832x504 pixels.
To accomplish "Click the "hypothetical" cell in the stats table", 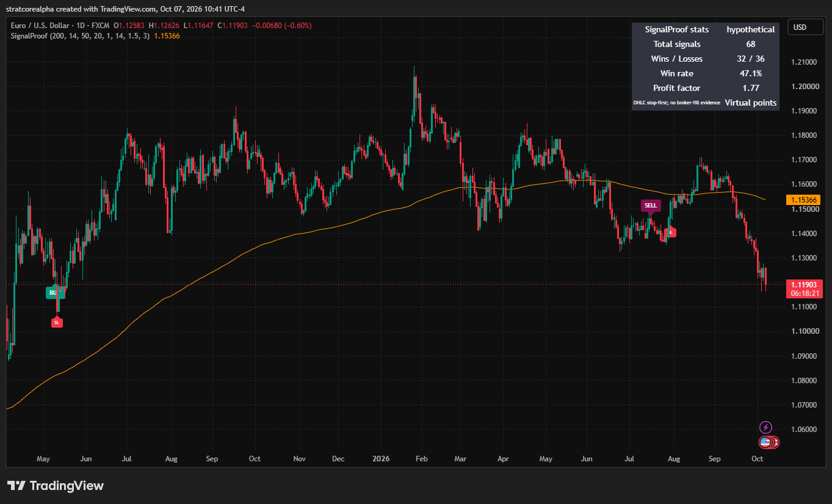I will pos(751,29).
